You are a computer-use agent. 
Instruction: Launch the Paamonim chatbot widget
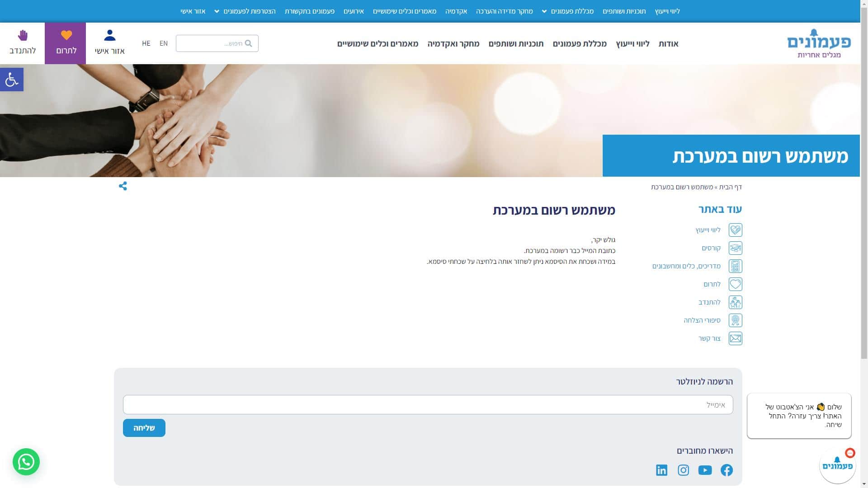coord(837,466)
